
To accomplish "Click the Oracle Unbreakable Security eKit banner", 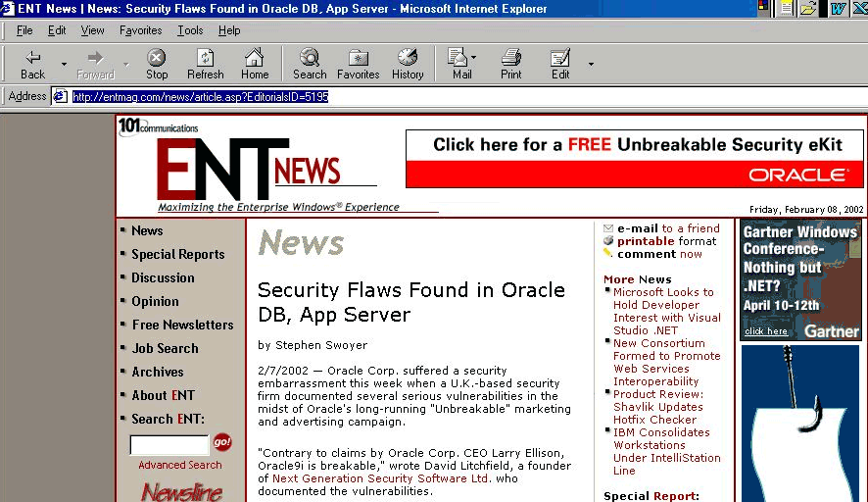I will click(635, 159).
